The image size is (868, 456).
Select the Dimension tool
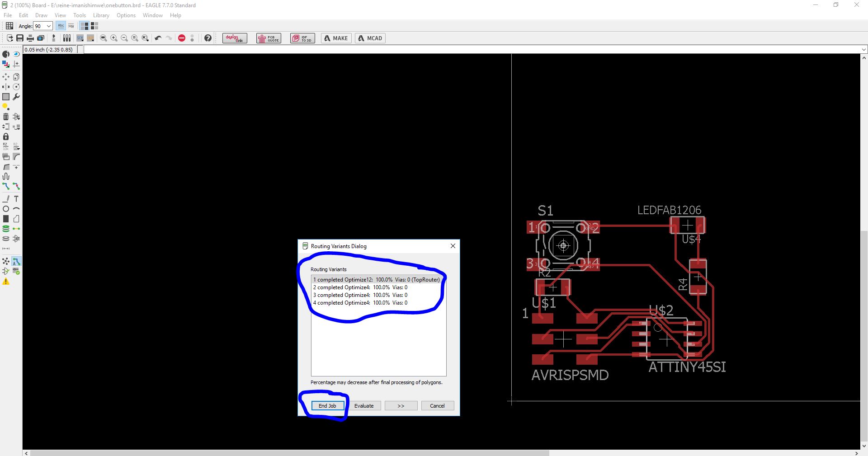(x=6, y=249)
